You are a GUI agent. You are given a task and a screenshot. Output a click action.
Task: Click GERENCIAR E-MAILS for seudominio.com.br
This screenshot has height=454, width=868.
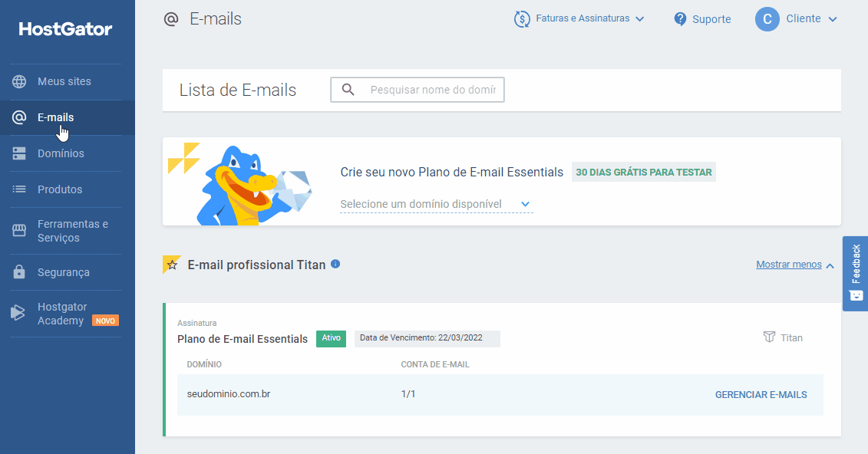(x=761, y=395)
